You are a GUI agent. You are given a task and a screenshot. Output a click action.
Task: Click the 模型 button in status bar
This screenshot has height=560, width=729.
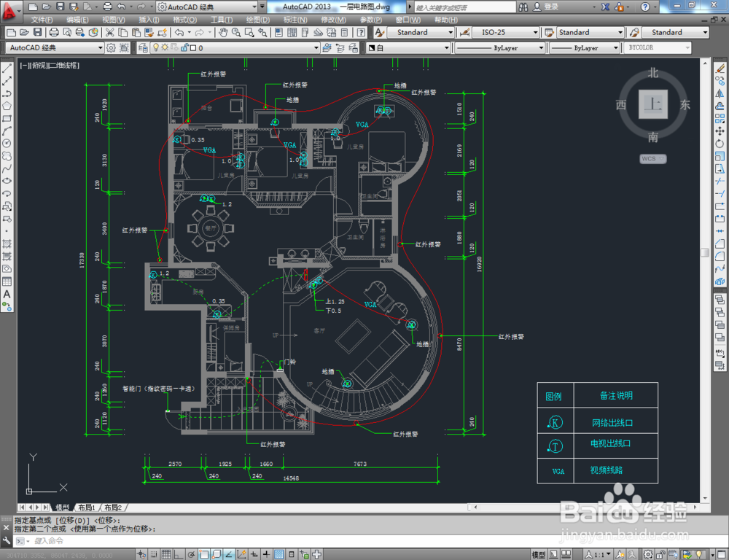pos(539,554)
